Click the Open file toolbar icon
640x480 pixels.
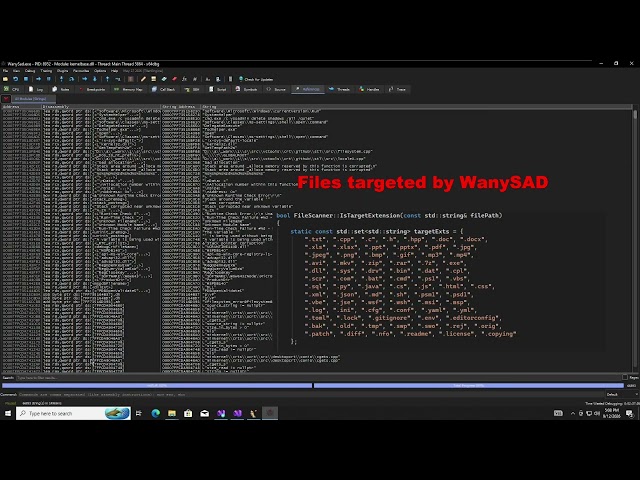pyautogui.click(x=5, y=79)
